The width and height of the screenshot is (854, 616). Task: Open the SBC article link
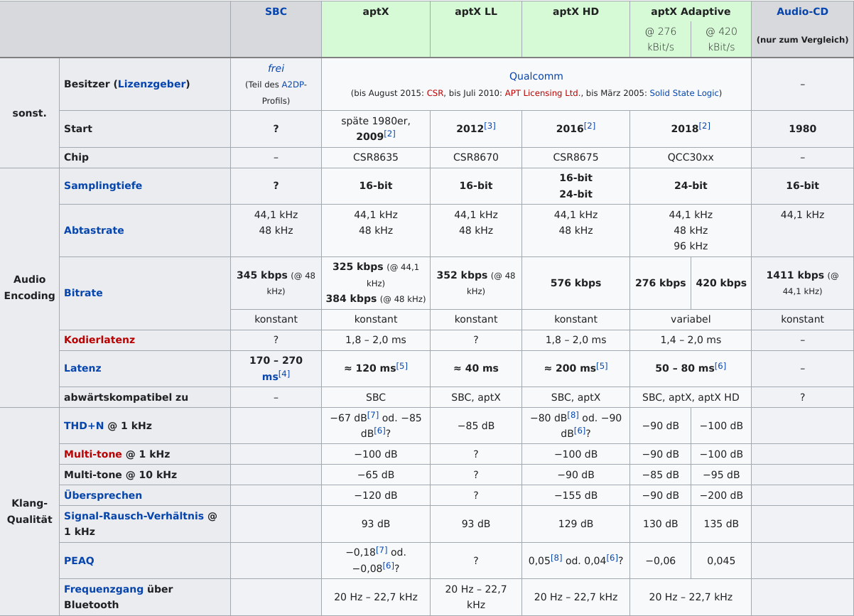[276, 11]
